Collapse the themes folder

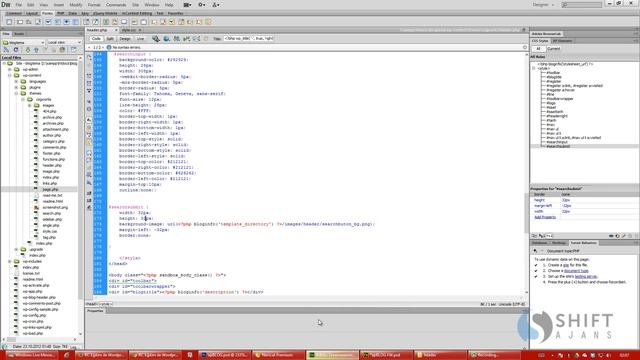pos(16,93)
